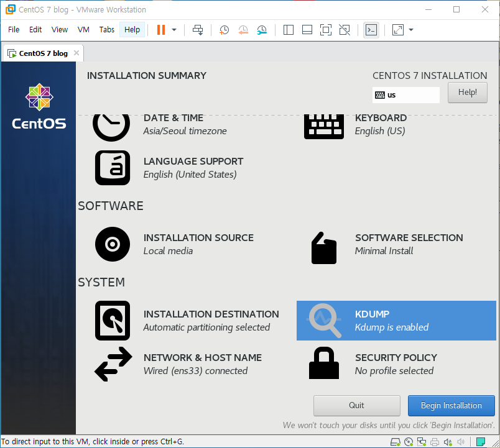Open the Tabs menu
This screenshot has height=448, width=500.
click(x=107, y=30)
